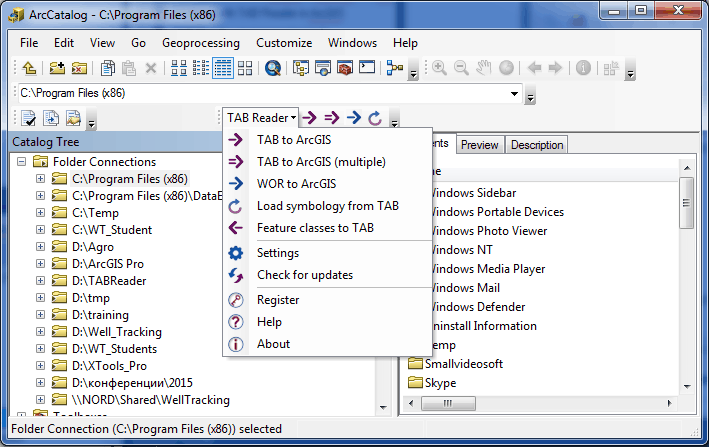The width and height of the screenshot is (709, 447).
Task: Collapse the Folder Connections node
Action: [21, 161]
